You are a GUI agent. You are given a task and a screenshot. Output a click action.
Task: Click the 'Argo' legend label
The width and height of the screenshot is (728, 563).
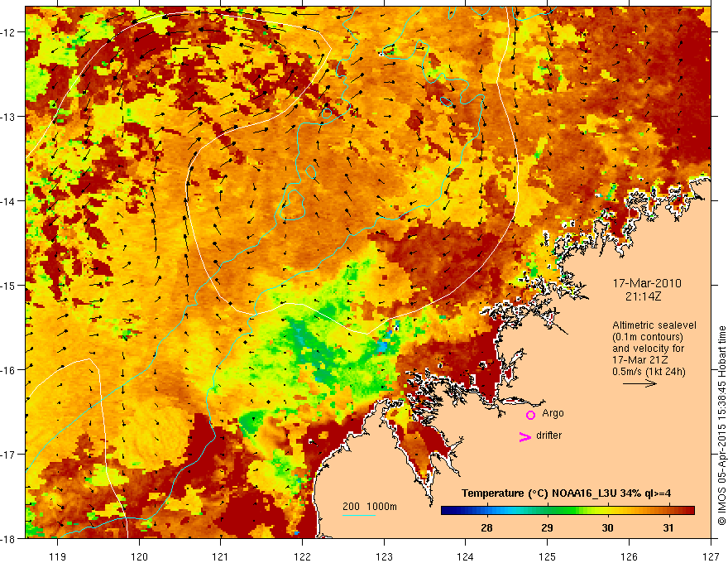tap(553, 413)
